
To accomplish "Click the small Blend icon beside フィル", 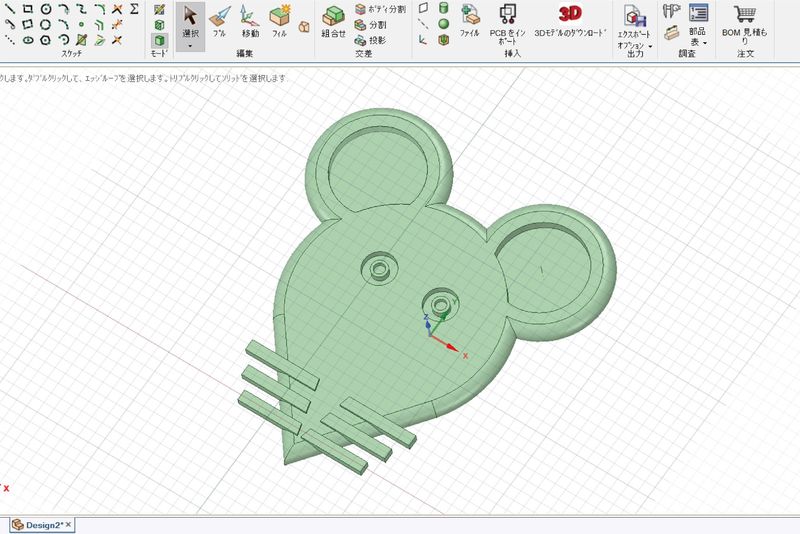I will [x=304, y=27].
